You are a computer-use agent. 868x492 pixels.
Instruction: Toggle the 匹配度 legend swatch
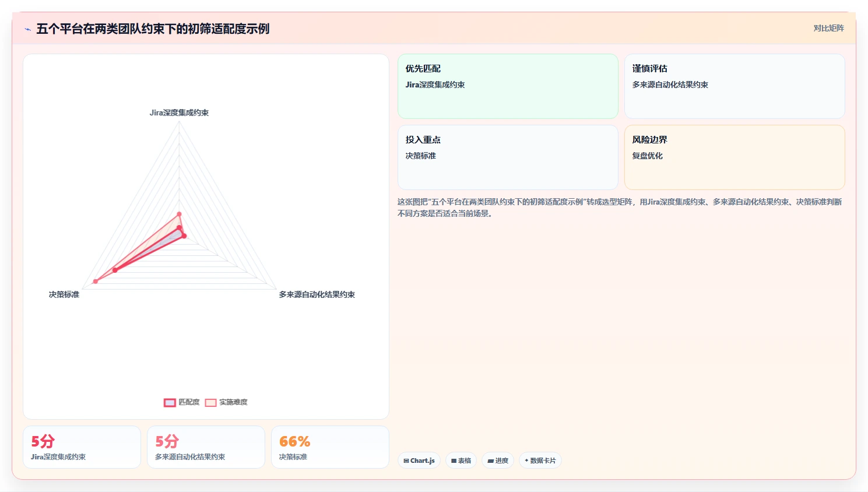pos(170,402)
